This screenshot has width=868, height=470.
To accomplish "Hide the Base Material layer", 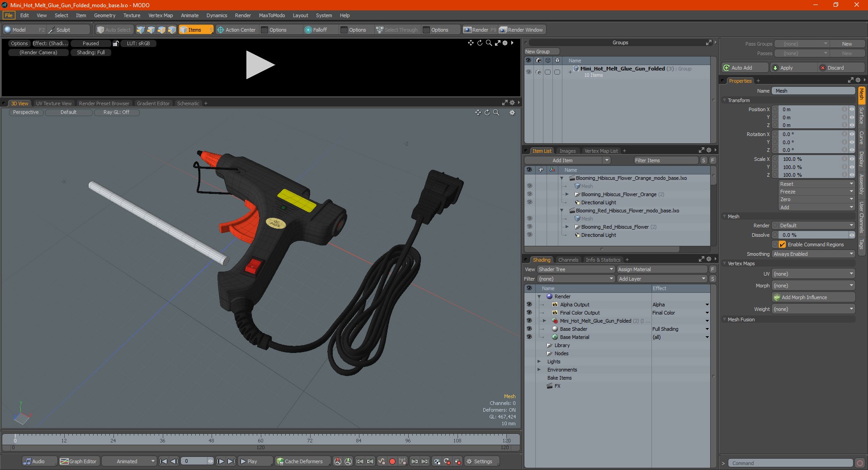I will [x=529, y=337].
